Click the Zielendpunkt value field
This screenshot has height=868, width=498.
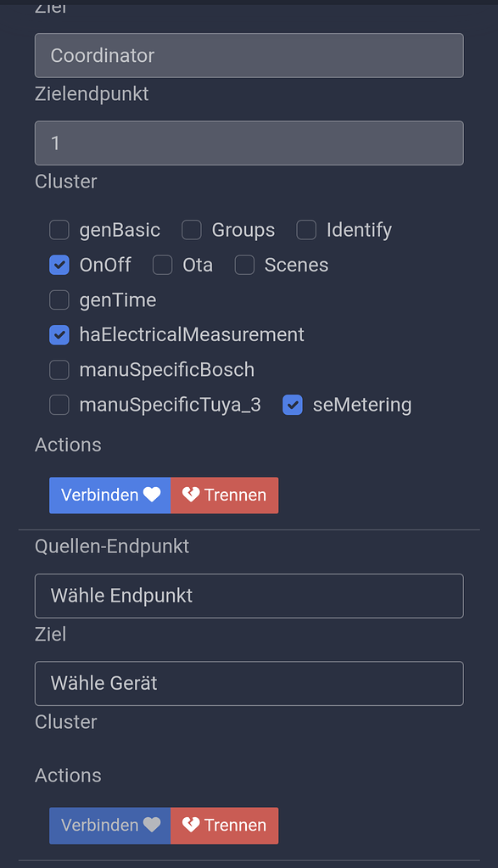pos(249,143)
